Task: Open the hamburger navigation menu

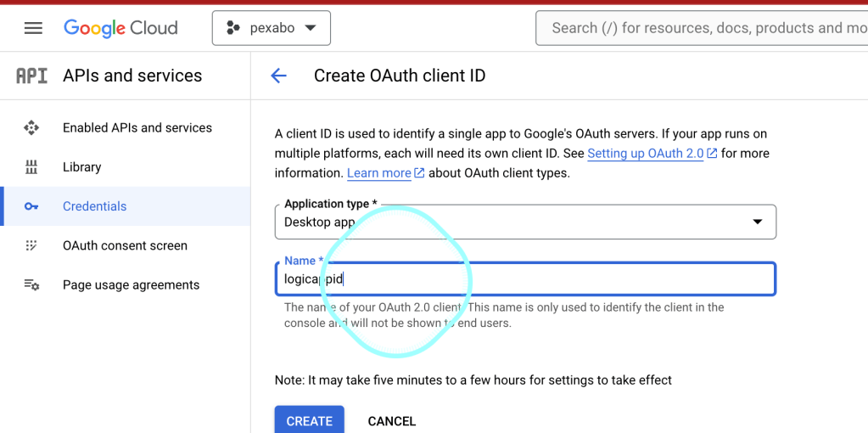Action: (x=33, y=28)
